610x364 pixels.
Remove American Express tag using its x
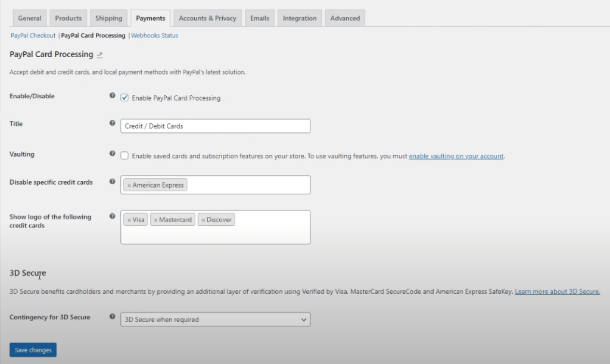pos(129,185)
